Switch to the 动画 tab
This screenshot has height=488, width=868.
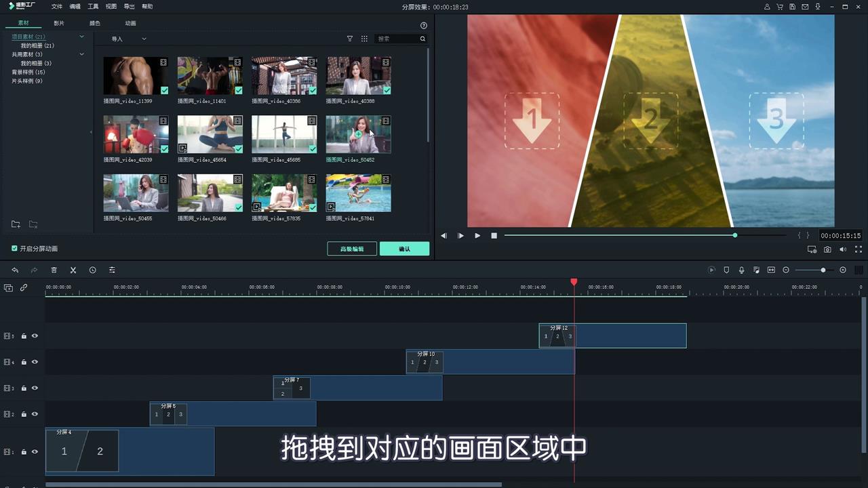[130, 23]
